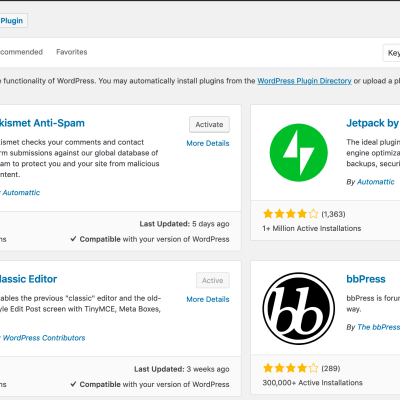Click the bbPress rating count (289)

(x=331, y=368)
